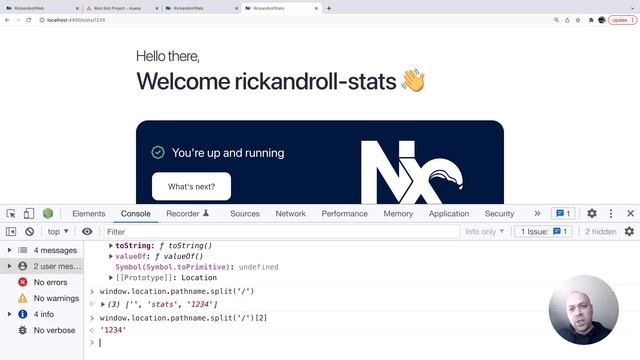This screenshot has width=640, height=360.
Task: Click the zoom magnifier icon in address bar
Action: 556,20
